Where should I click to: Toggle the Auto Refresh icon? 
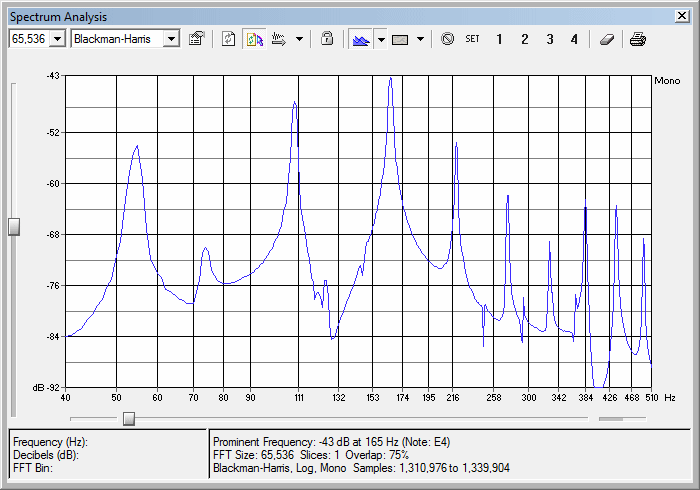tap(254, 39)
